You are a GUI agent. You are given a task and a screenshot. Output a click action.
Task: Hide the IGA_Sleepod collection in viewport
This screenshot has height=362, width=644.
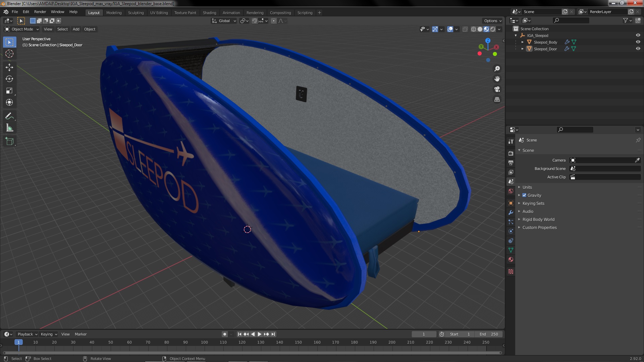638,35
